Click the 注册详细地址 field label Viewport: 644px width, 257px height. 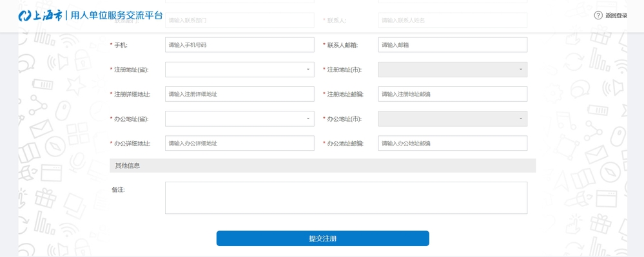tap(132, 95)
